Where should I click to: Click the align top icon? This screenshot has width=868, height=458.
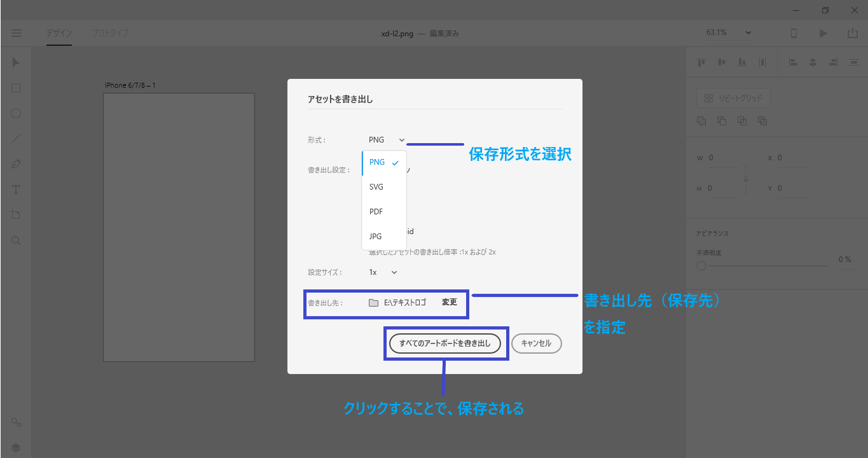[701, 62]
